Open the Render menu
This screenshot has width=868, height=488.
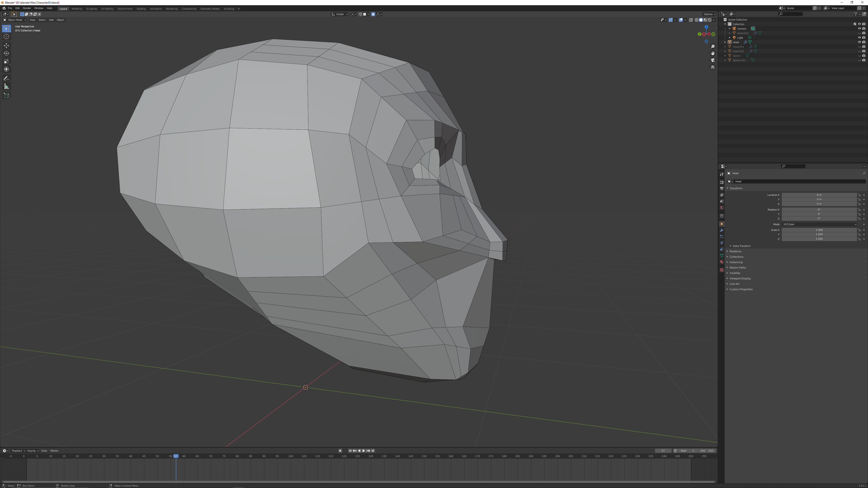(x=27, y=8)
